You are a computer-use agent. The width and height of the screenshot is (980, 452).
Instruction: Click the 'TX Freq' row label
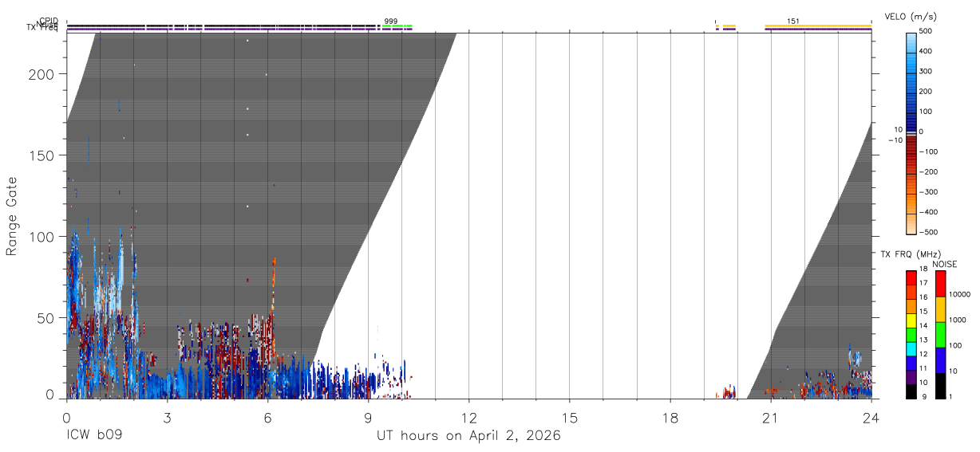pyautogui.click(x=41, y=28)
